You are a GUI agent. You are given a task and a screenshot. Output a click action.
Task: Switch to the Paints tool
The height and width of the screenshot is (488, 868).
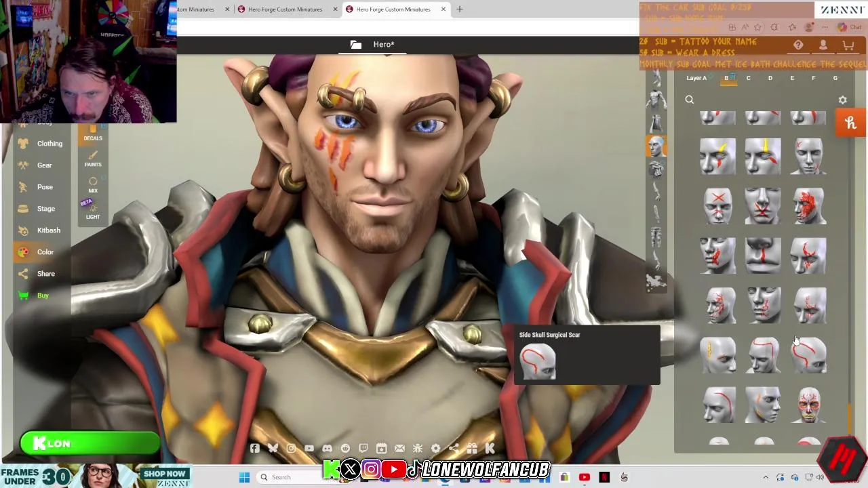(93, 159)
